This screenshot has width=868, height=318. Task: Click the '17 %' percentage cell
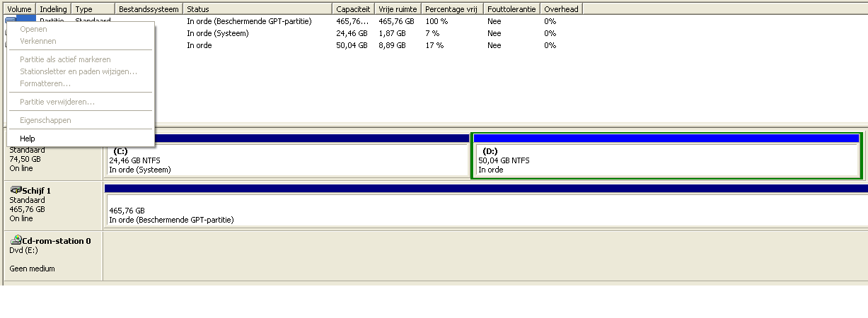434,45
